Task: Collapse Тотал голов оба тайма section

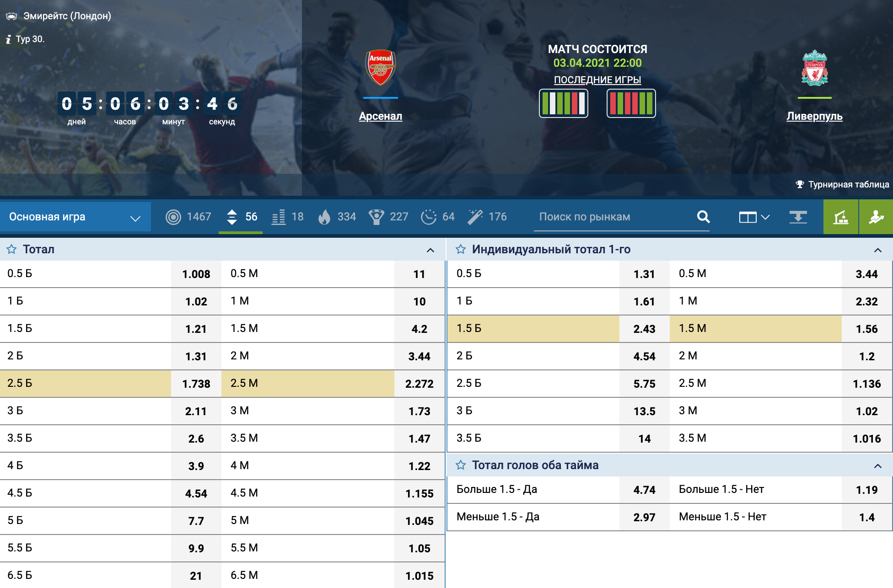Action: 878,466
